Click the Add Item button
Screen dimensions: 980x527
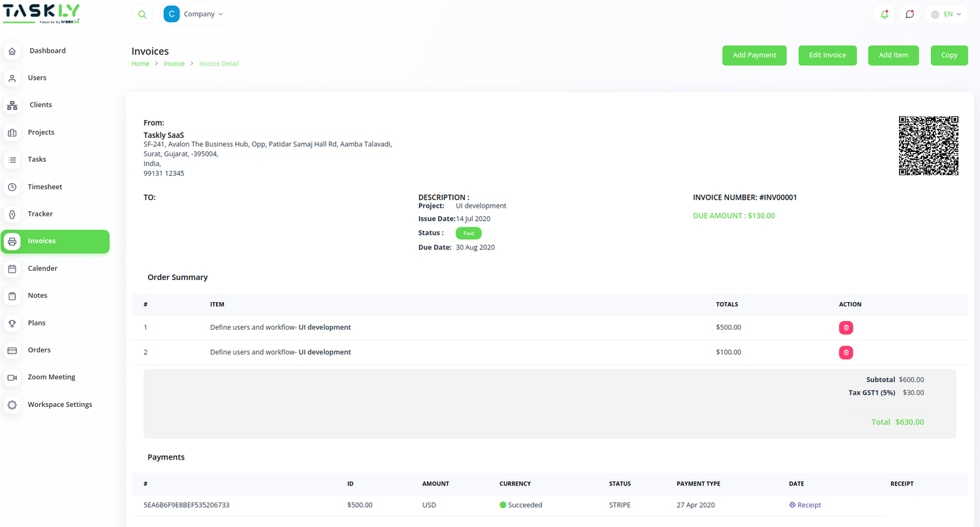[893, 55]
